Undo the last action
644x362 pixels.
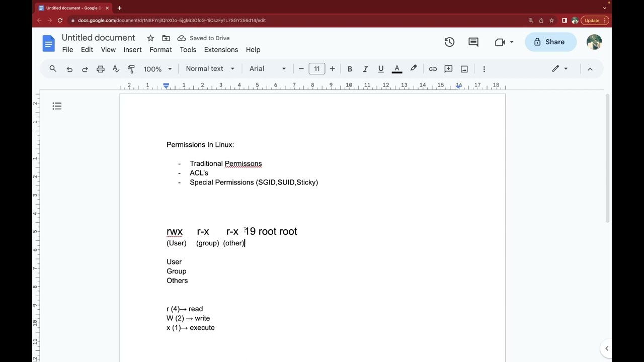[x=69, y=69]
